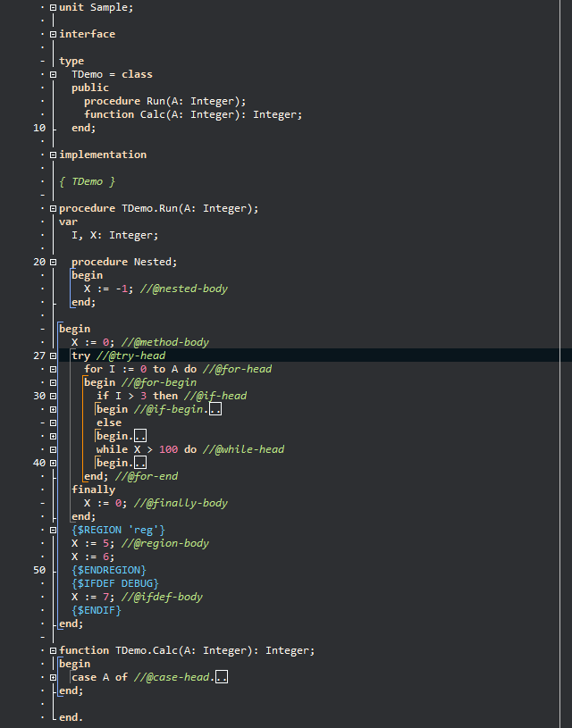
Task: Expand folded begin block under 'else' via gutter
Action: pos(53,437)
